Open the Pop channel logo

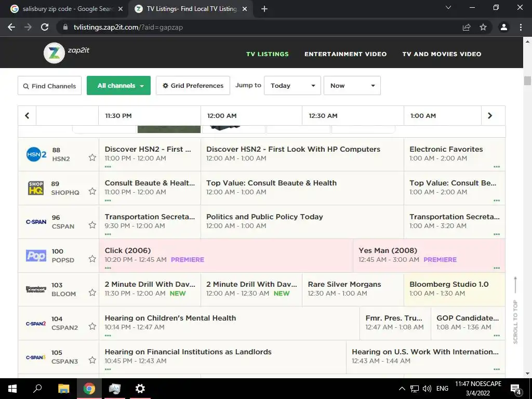click(36, 256)
